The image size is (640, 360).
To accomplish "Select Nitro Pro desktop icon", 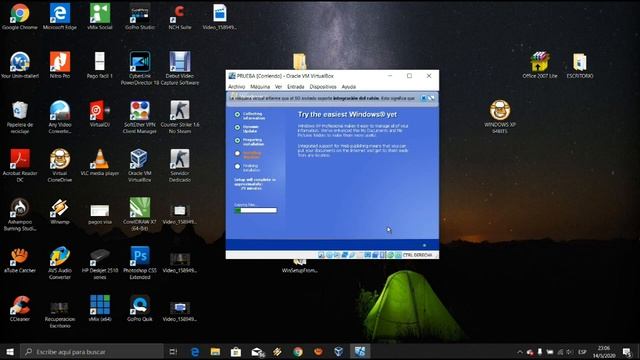I will click(x=60, y=65).
